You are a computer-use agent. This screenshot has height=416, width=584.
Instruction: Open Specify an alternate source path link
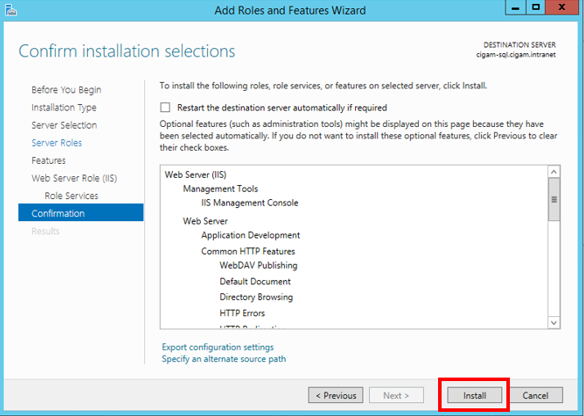(224, 359)
